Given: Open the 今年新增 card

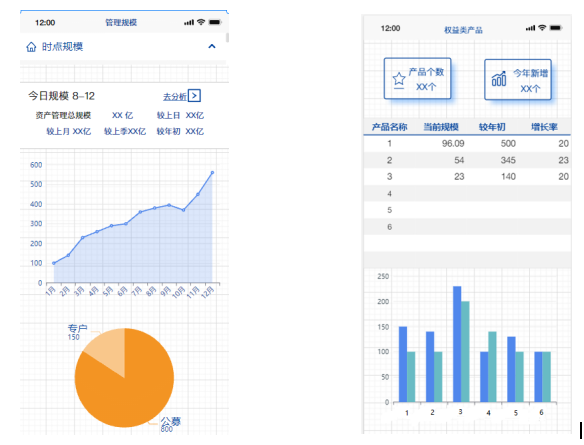Looking at the screenshot, I should [518, 79].
